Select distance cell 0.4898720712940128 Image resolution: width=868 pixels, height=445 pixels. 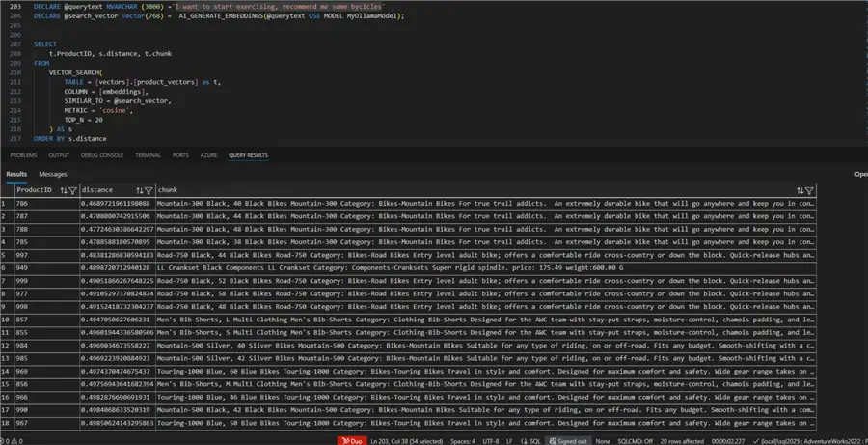point(118,267)
